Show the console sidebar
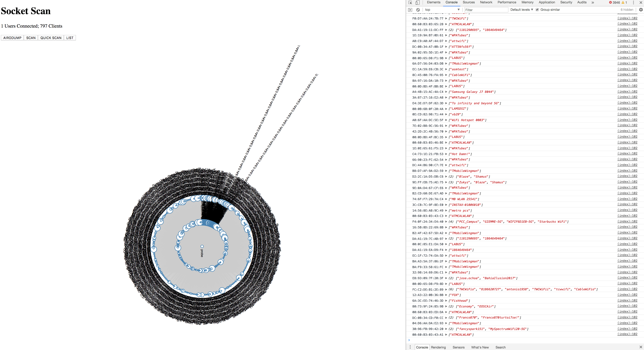 [x=410, y=9]
